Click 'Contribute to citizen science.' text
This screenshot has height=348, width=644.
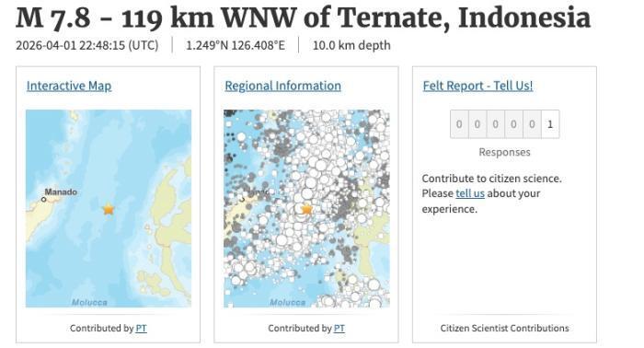click(491, 179)
